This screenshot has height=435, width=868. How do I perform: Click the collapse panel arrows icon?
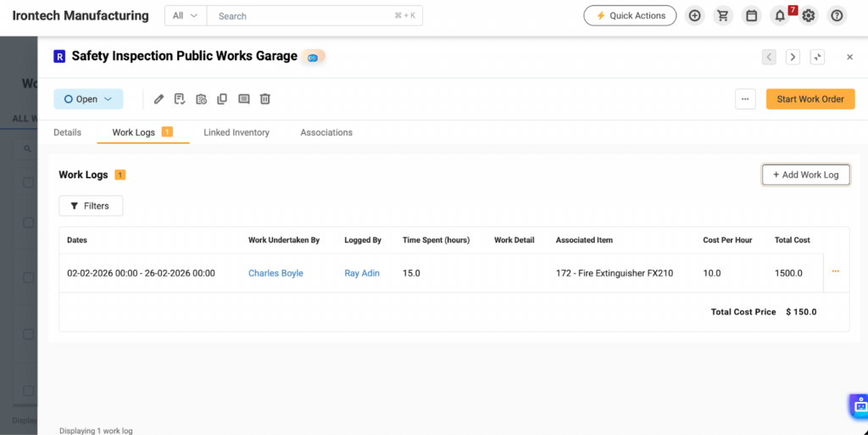coord(817,57)
